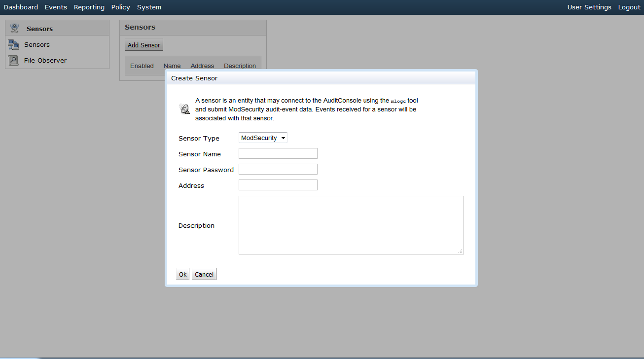Select Sensors in the left sidebar
The image size is (644, 359).
pos(37,45)
